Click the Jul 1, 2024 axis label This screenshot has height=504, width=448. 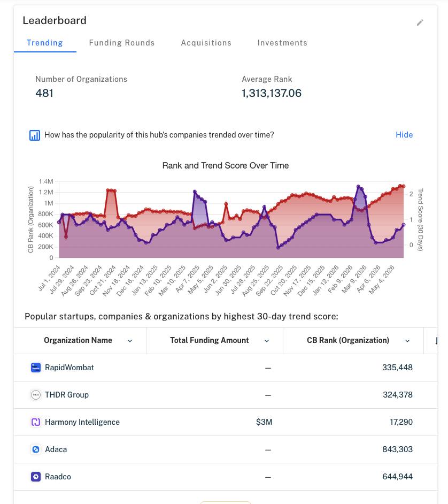click(x=49, y=278)
